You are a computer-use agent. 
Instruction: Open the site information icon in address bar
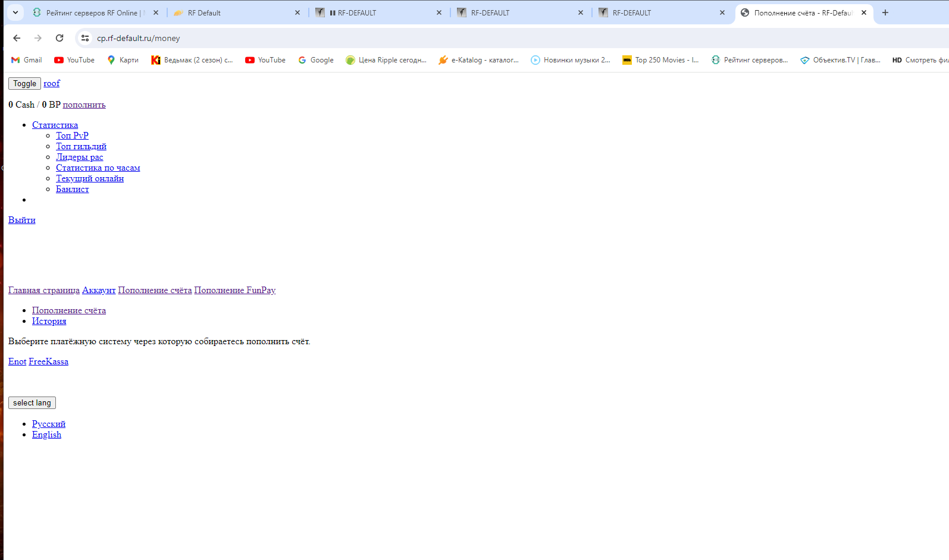[x=85, y=38]
